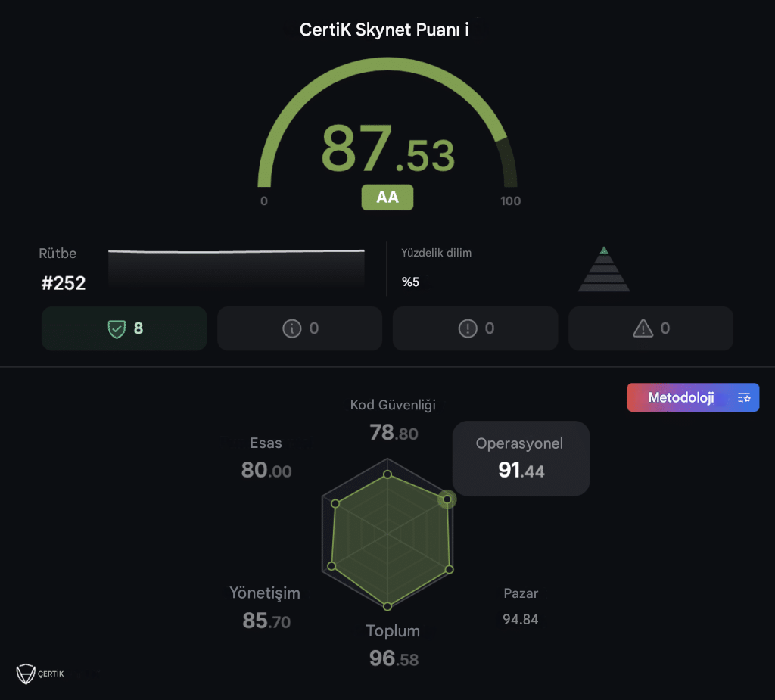Click the Rütbe label

click(58, 254)
